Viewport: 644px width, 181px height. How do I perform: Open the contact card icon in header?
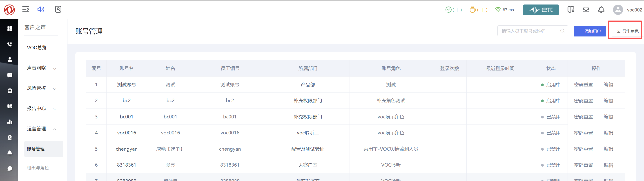click(x=58, y=9)
